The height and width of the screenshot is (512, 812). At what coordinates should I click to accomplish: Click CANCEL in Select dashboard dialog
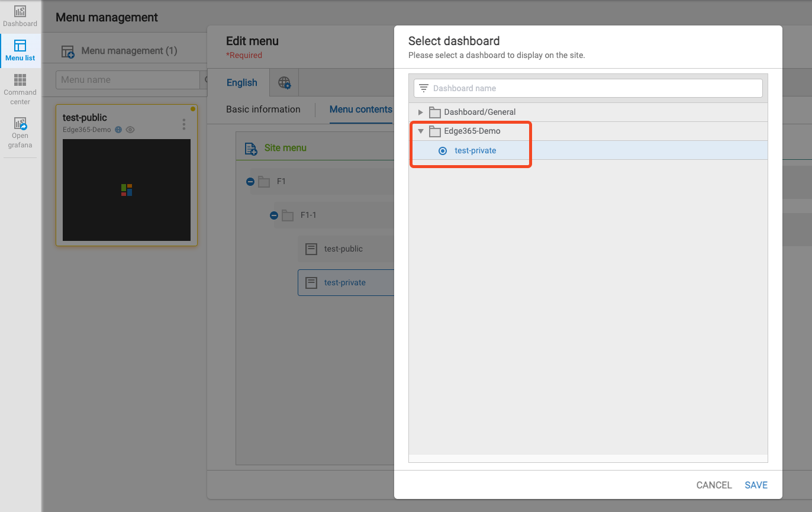coord(714,485)
